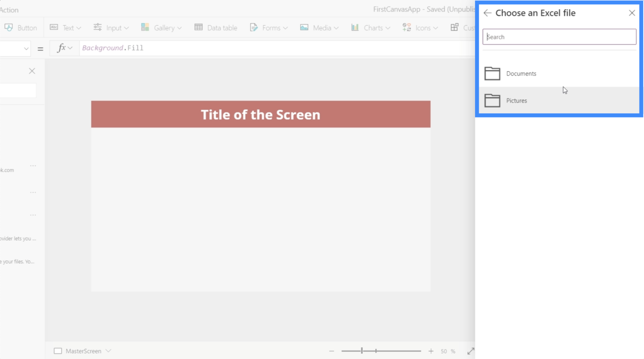Insert a Data table
The width and height of the screenshot is (644, 359).
click(216, 28)
